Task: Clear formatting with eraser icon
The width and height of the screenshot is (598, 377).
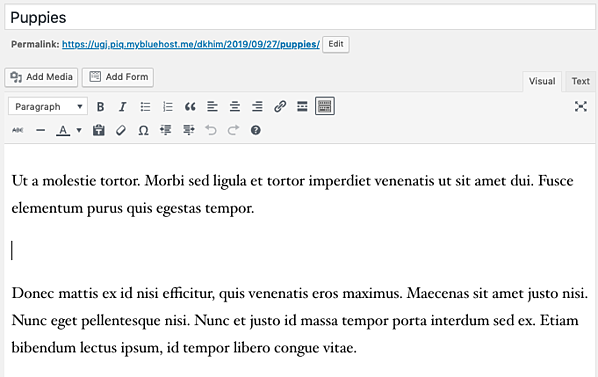Action: [x=121, y=130]
